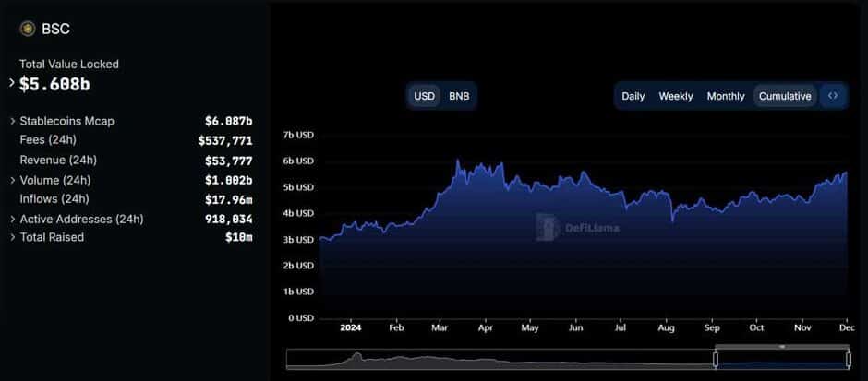This screenshot has height=381, width=868.
Task: Click the $1.002b volume value
Action: tap(229, 180)
